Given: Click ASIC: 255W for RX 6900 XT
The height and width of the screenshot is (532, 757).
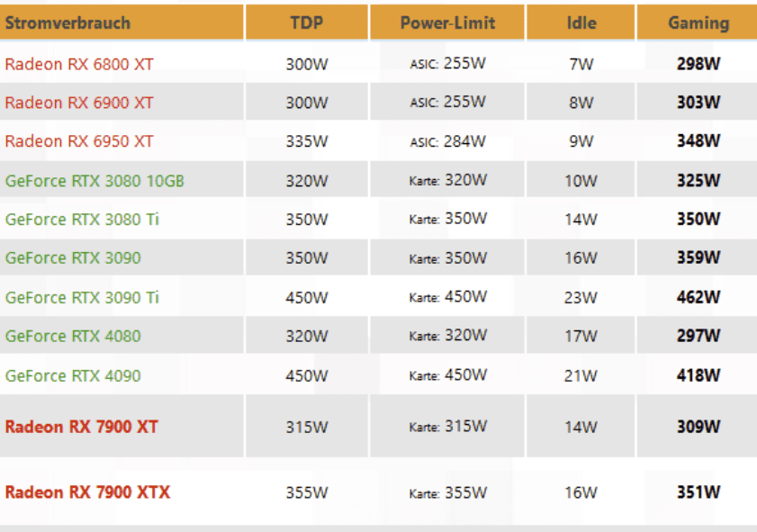Looking at the screenshot, I should point(447,102).
